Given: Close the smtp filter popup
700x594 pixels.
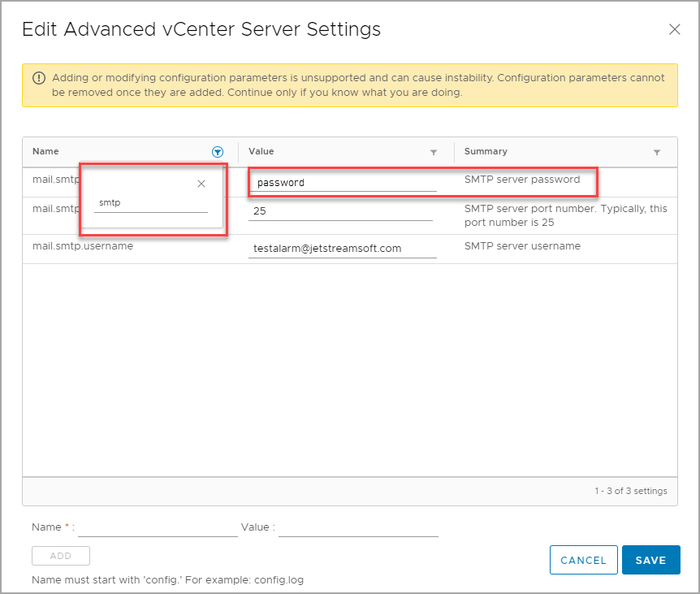Looking at the screenshot, I should point(201,184).
